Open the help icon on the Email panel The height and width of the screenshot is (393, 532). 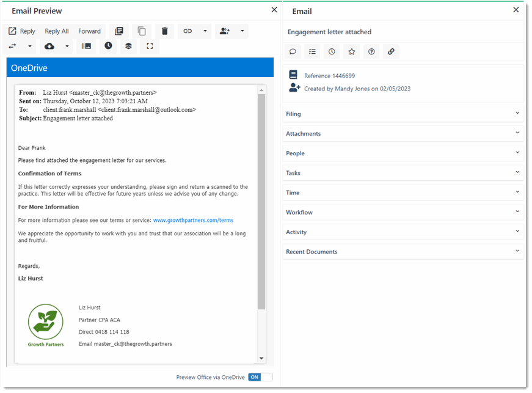point(371,51)
